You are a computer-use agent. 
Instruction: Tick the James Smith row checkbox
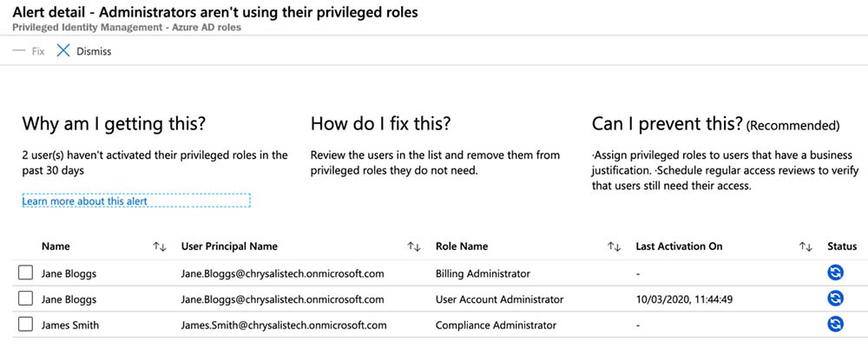point(25,325)
